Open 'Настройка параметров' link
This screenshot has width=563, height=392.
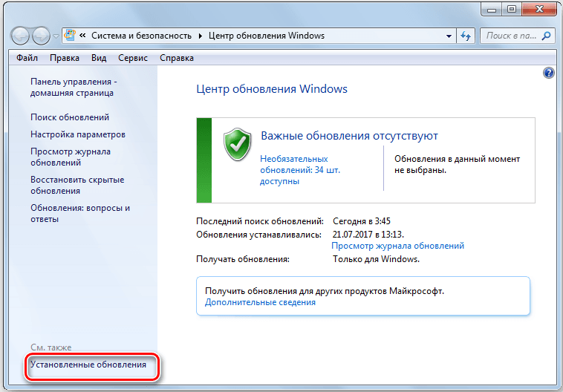click(78, 134)
